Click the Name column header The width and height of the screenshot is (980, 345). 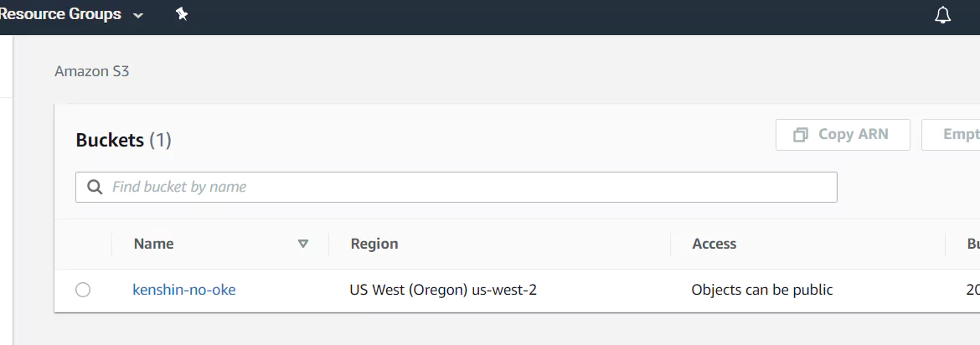click(154, 244)
